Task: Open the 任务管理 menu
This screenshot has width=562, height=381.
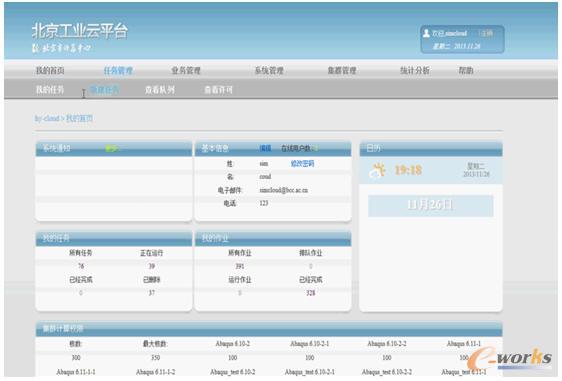Action: (118, 71)
